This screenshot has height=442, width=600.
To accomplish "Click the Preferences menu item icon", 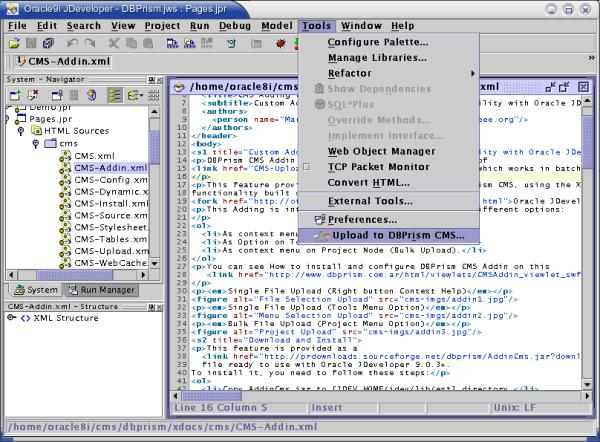I will coord(320,219).
